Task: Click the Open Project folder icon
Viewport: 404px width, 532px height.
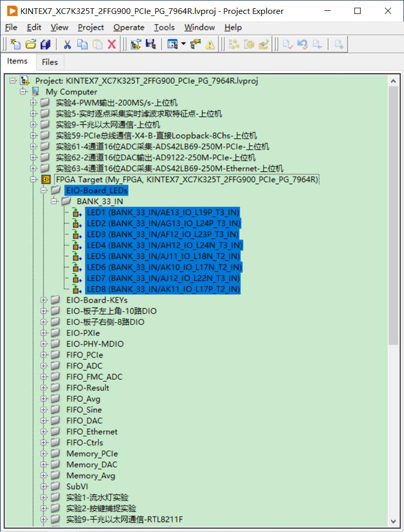Action: point(30,44)
